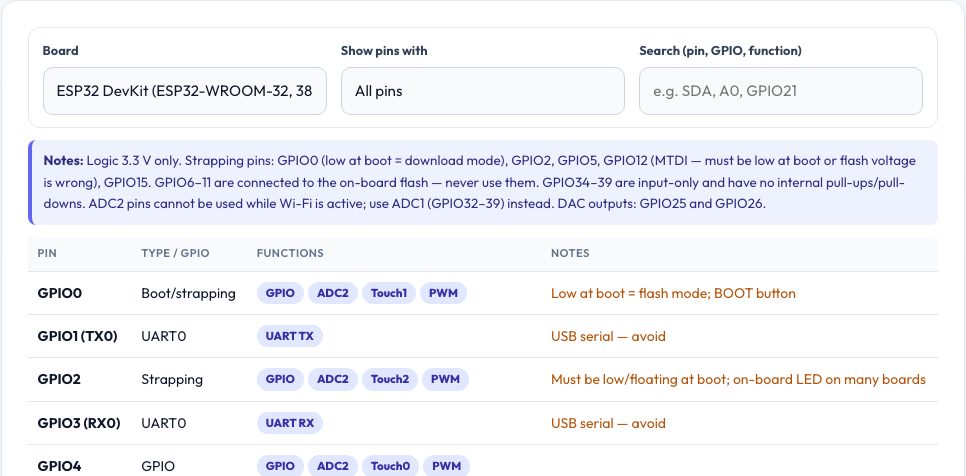
Task: Click the UART TX tag
Action: [x=290, y=336]
